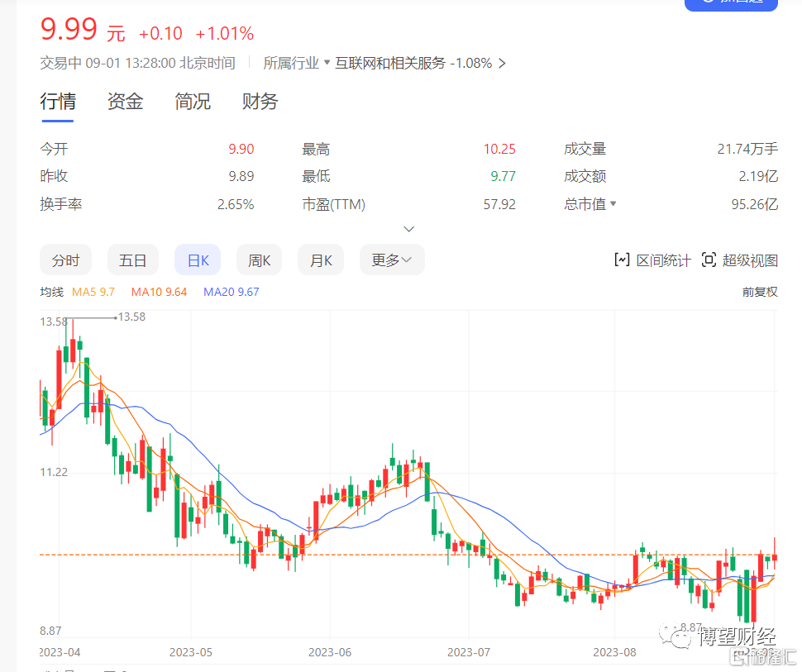Expand the 更多 chart period dropdown
The height and width of the screenshot is (672, 802).
click(x=392, y=260)
